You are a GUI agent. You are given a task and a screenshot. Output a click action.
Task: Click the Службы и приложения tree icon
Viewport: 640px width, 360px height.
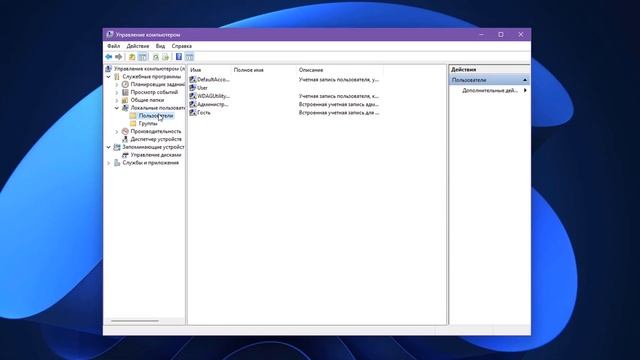(x=117, y=163)
